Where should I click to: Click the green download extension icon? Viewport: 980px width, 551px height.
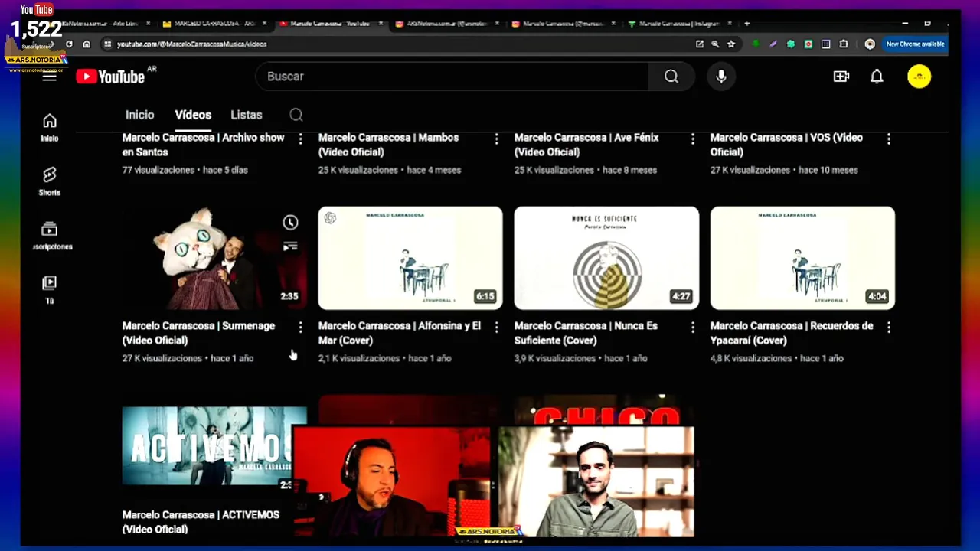pyautogui.click(x=756, y=44)
